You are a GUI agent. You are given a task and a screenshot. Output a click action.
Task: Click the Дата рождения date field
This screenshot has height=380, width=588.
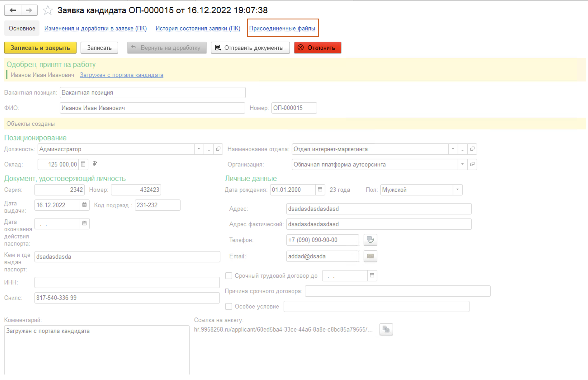pos(293,190)
